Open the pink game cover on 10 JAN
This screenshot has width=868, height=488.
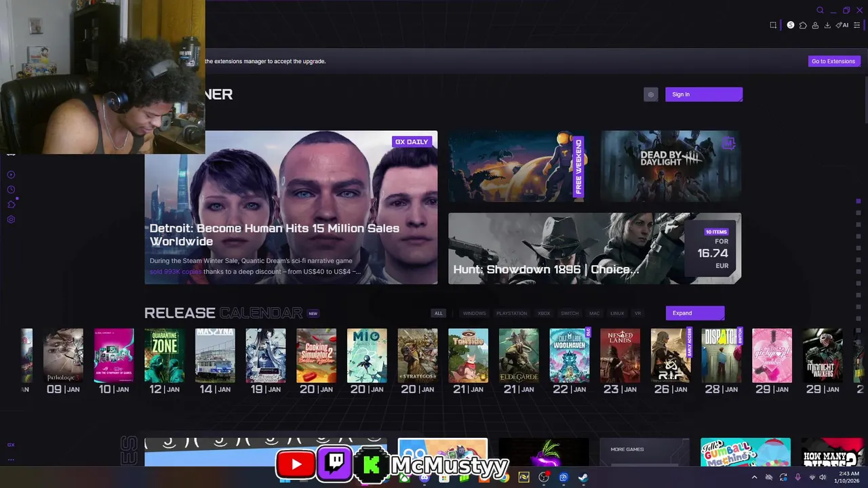click(x=114, y=355)
